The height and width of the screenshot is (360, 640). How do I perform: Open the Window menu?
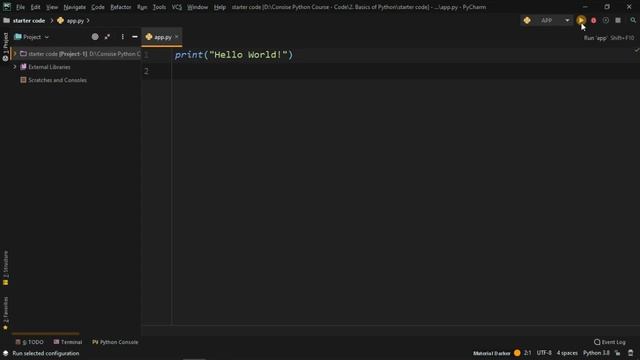198,7
